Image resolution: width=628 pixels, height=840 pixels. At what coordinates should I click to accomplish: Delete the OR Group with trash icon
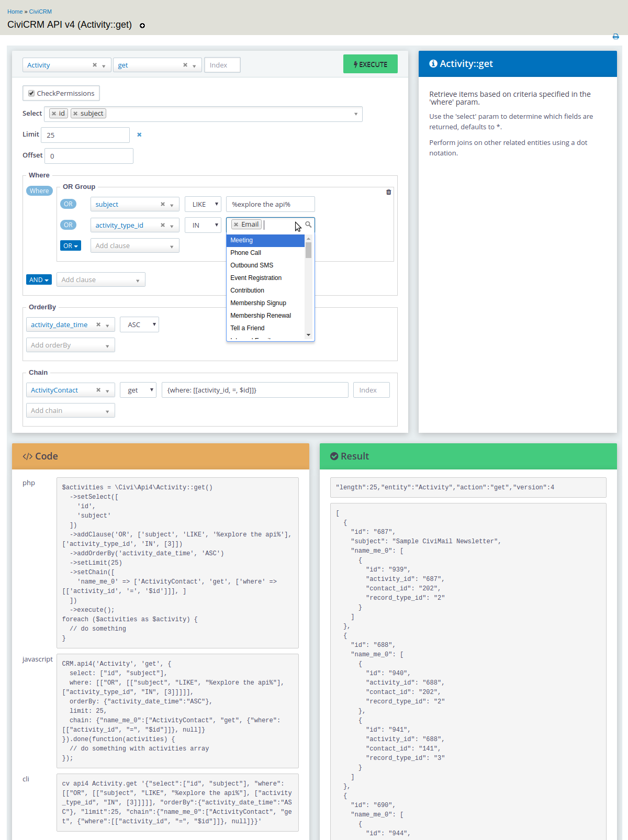(x=388, y=192)
